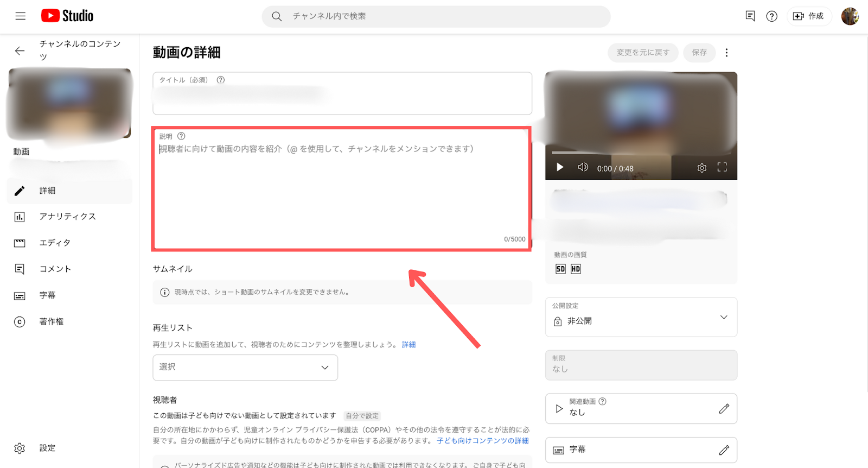
Task: Click the 自分で設定 badge
Action: (362, 416)
